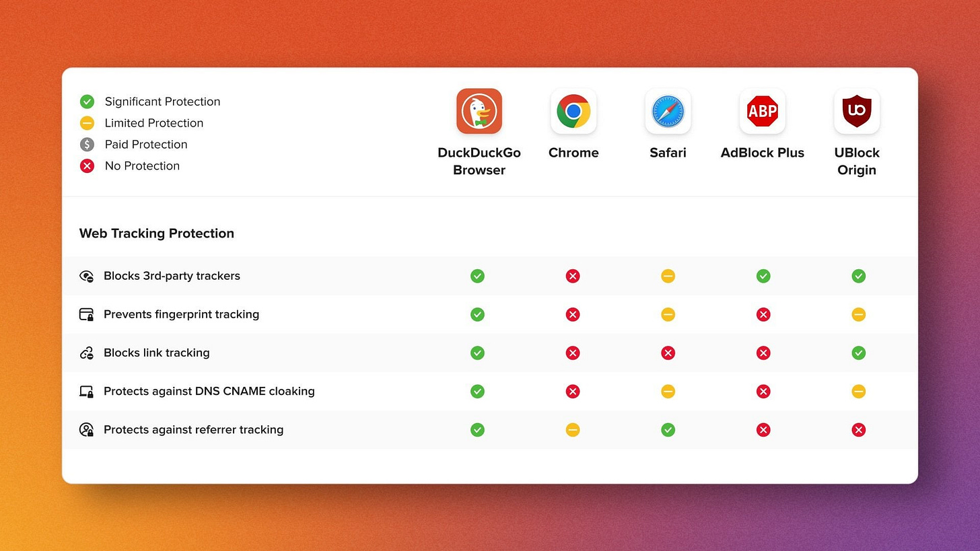Click the 'Limited Protection' legend text
Screen dimensions: 980x551
point(153,123)
